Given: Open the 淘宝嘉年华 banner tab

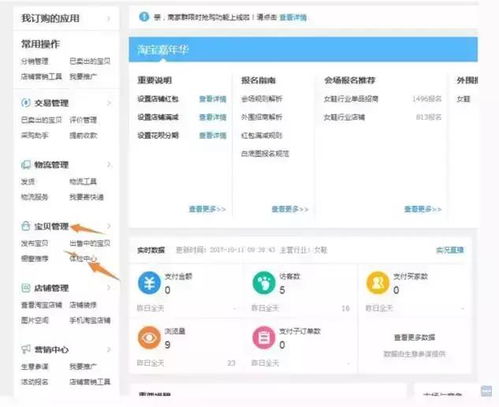Looking at the screenshot, I should tap(163, 50).
